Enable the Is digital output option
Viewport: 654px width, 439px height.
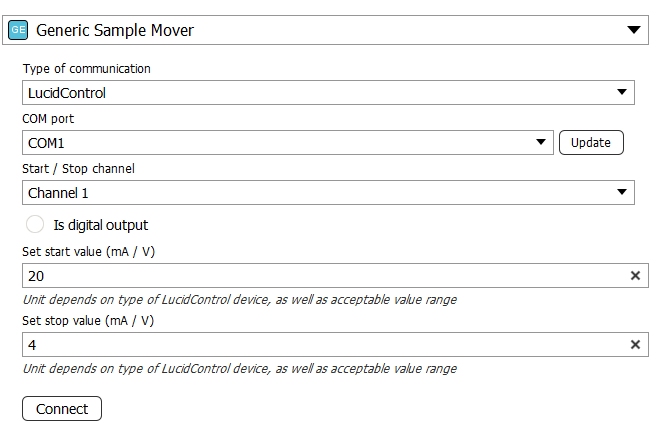pos(35,225)
